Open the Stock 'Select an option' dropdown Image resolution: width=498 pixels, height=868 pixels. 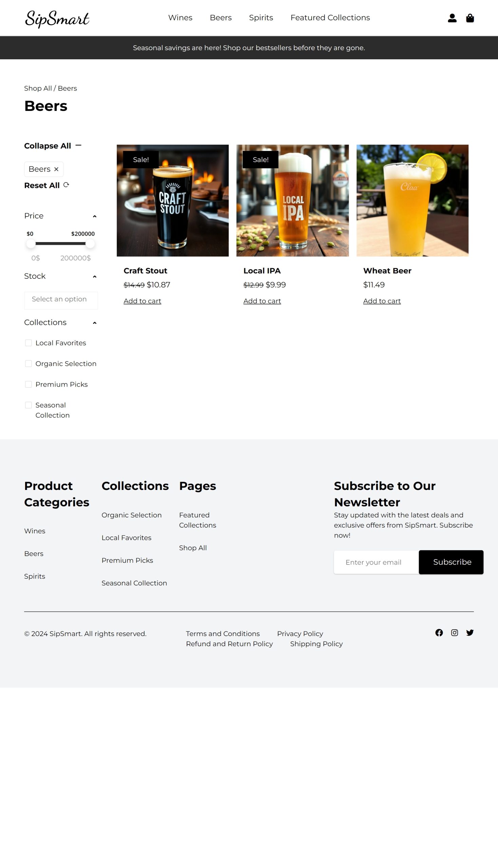61,300
